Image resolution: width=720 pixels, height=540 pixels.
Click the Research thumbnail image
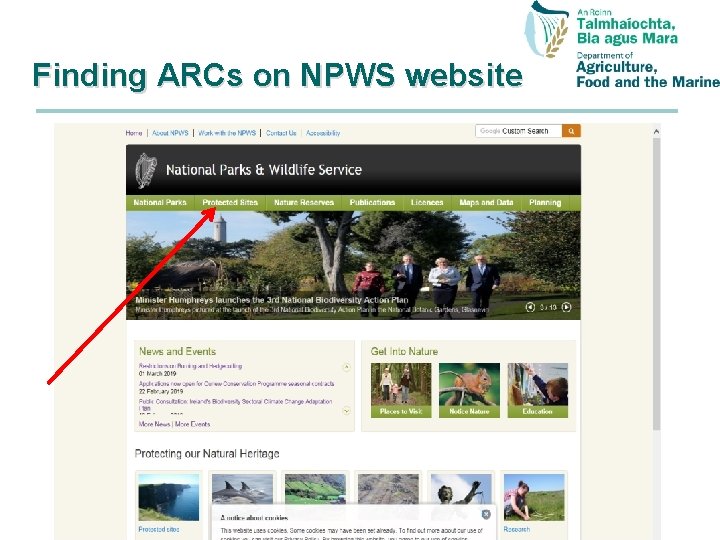(x=534, y=497)
